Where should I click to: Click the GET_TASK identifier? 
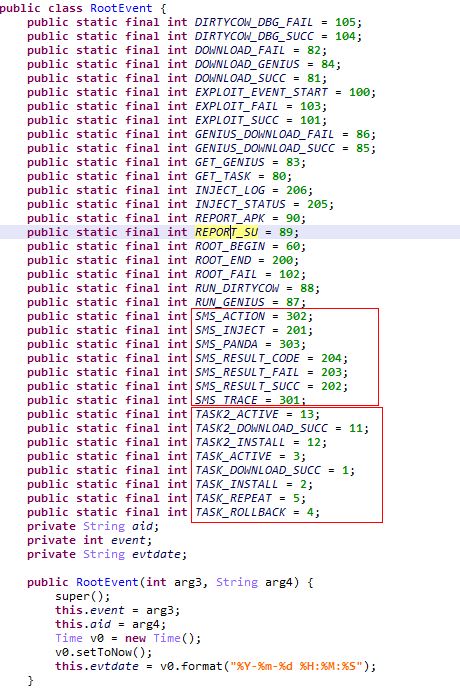pos(223,177)
